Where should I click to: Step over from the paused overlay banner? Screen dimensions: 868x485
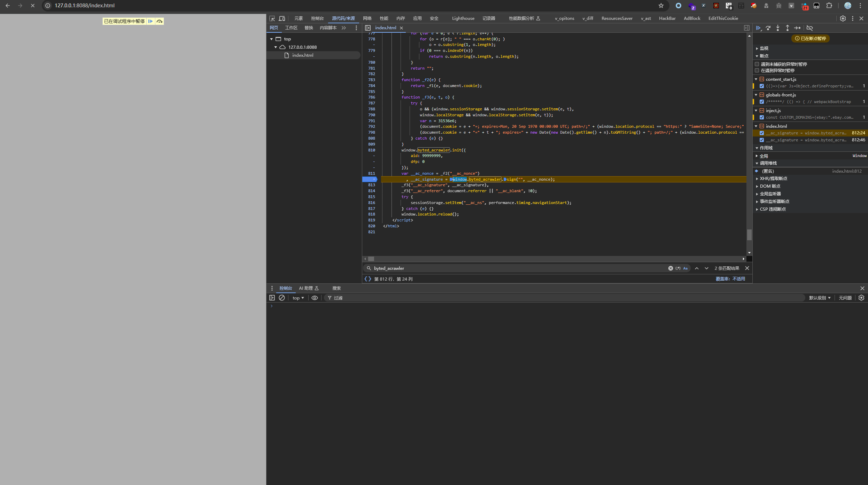[160, 21]
